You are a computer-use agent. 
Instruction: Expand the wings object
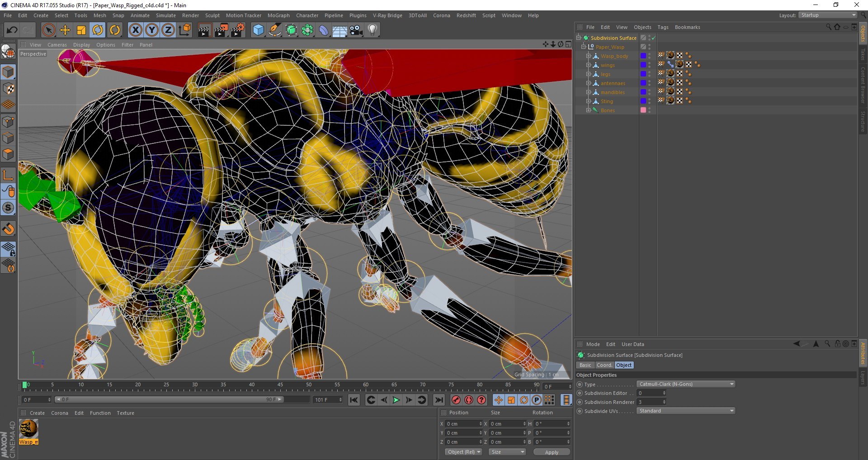[x=589, y=65]
